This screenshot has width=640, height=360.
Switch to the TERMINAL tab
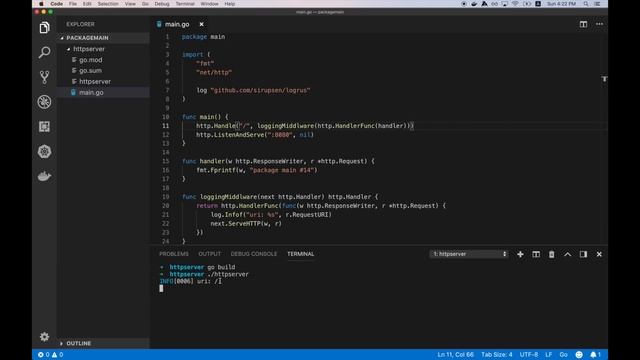tap(300, 254)
